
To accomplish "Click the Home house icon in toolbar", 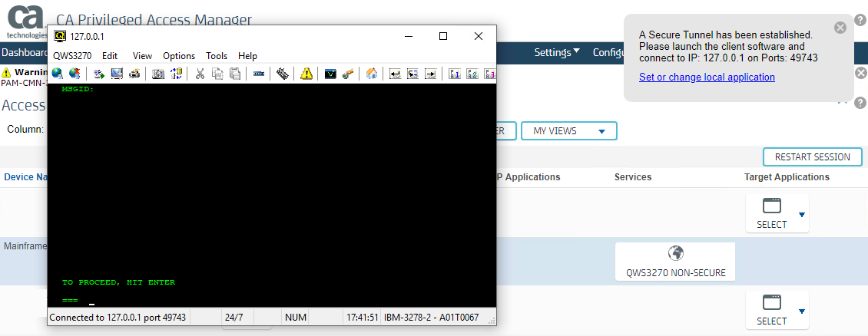I will 372,74.
